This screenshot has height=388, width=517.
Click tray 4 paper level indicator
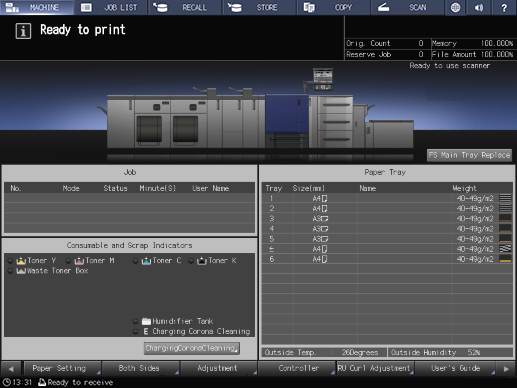pyautogui.click(x=505, y=229)
